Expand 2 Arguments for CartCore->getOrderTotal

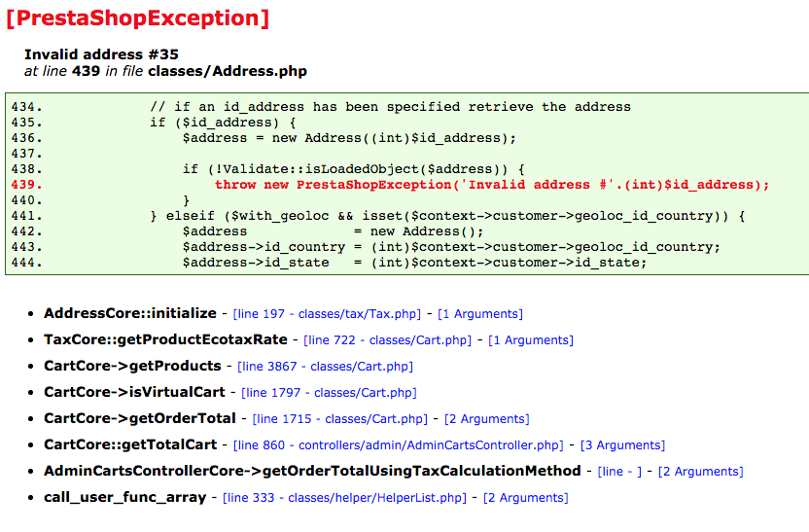(487, 419)
